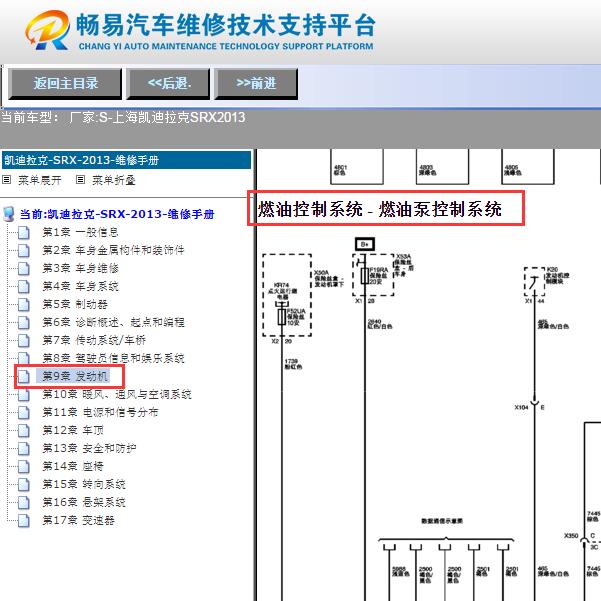Click page icon beside 第12章 车顶
The height and width of the screenshot is (601, 601).
pyautogui.click(x=24, y=431)
